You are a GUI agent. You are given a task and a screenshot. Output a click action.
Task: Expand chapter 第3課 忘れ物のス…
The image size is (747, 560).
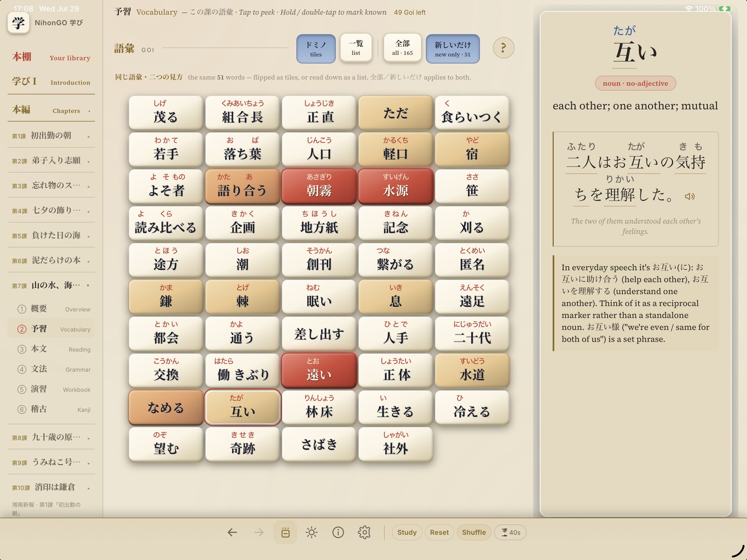point(51,186)
